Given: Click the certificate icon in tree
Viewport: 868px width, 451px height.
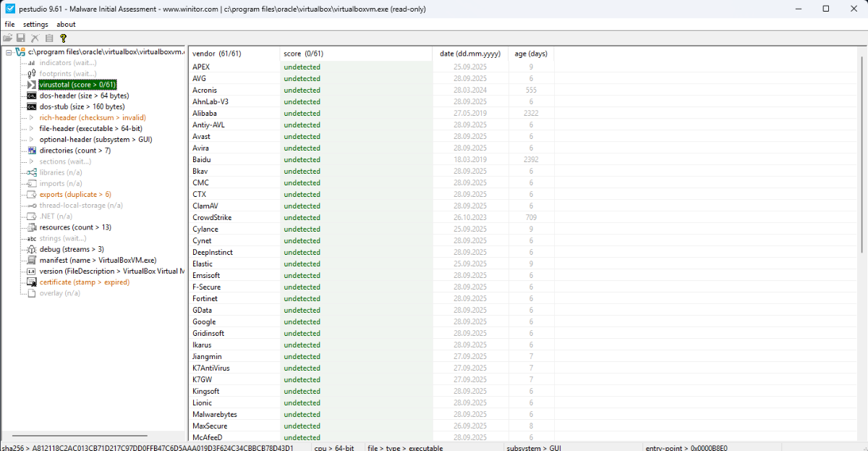Looking at the screenshot, I should tap(32, 282).
